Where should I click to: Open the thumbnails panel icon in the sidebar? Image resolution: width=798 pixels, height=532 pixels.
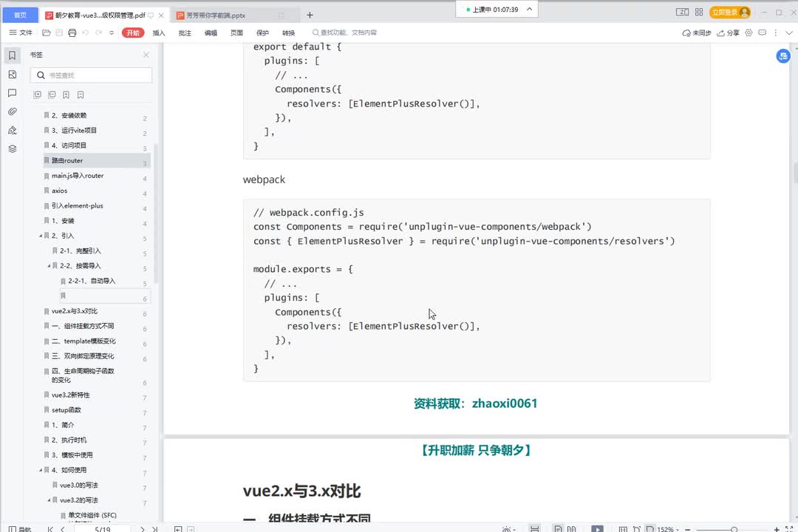pyautogui.click(x=13, y=75)
